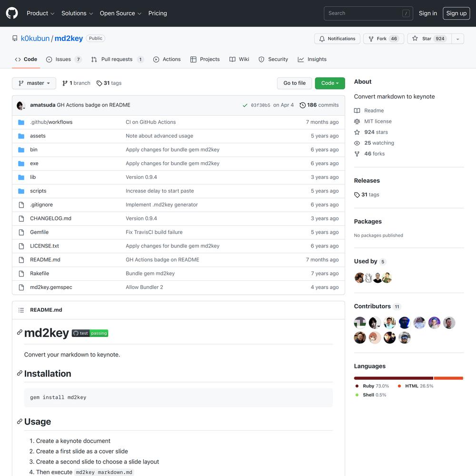476x476 pixels.
Task: Expand the Solutions menu
Action: pyautogui.click(x=77, y=13)
